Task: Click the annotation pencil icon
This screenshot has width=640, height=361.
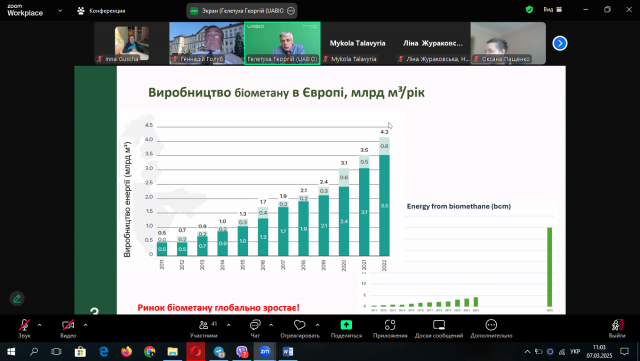Action: click(x=17, y=299)
